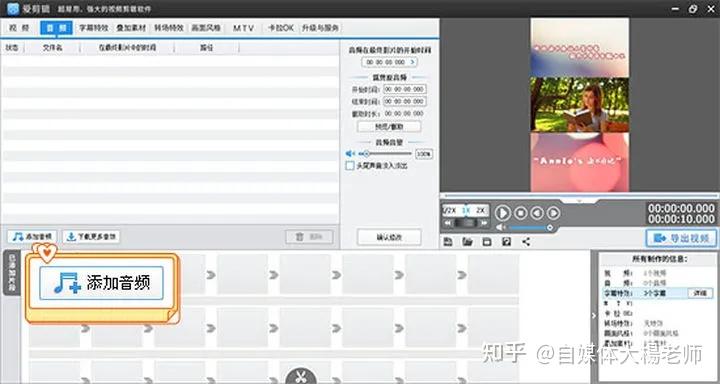Step back one frame in the preview
Image resolution: width=720 pixels, height=384 pixels.
tap(537, 213)
